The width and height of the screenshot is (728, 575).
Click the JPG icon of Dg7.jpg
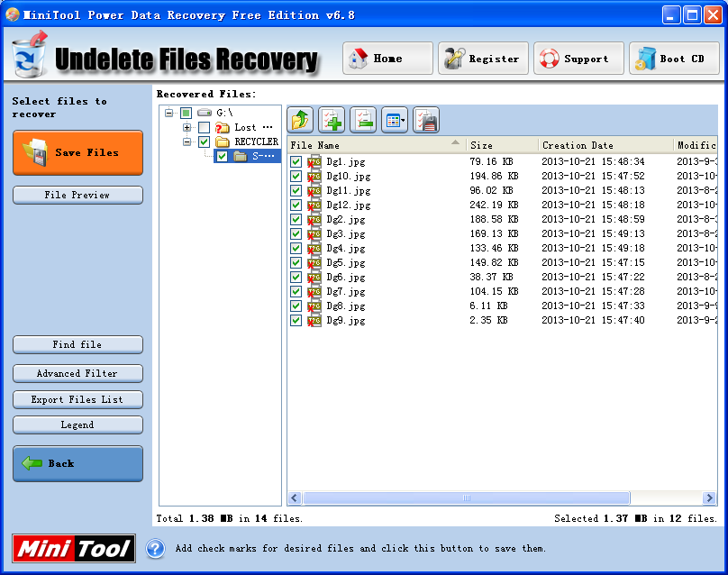tap(314, 291)
